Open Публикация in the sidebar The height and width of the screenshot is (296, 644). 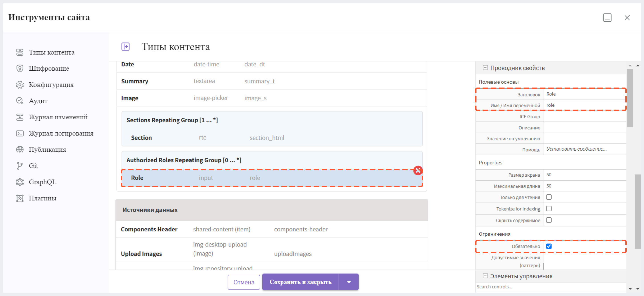pos(47,150)
